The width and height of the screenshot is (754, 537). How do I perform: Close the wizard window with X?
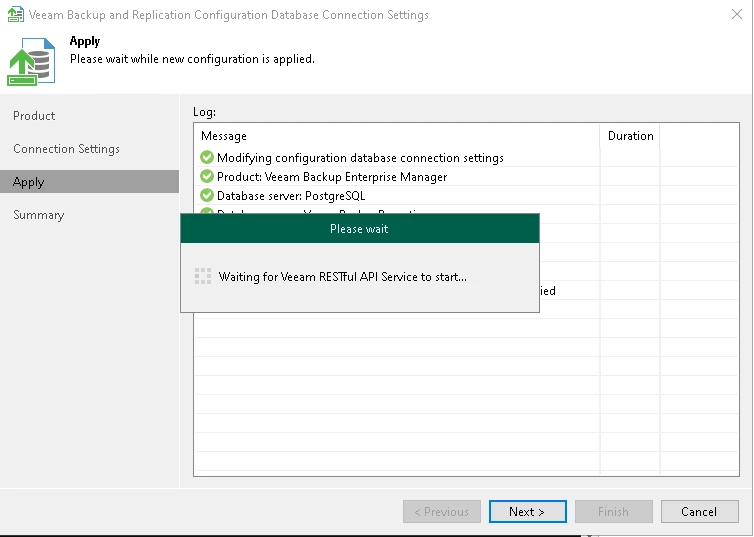pos(737,14)
